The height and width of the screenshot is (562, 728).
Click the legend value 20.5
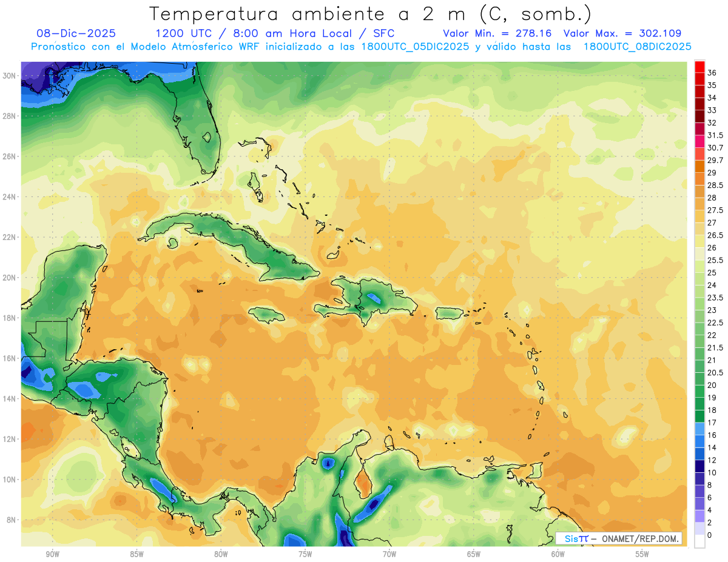pos(715,373)
